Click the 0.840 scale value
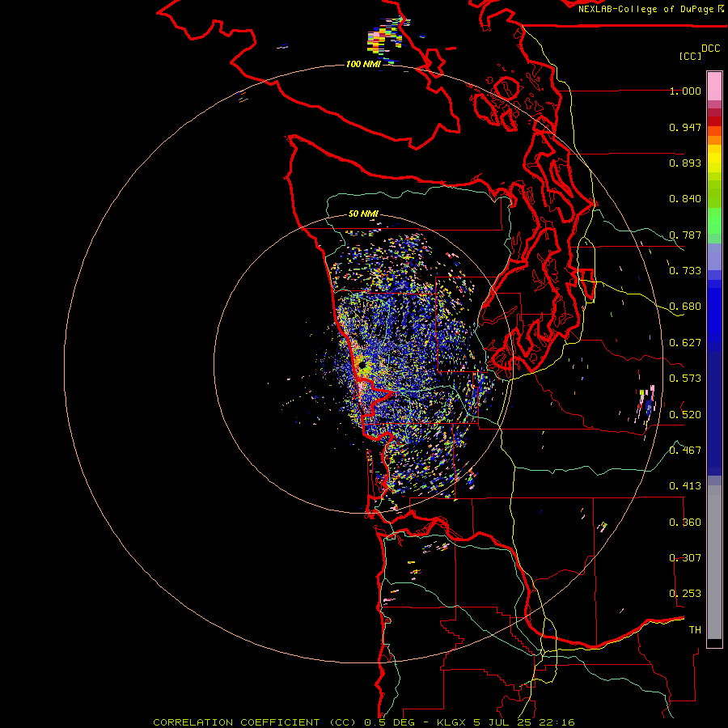This screenshot has width=728, height=728. (685, 199)
